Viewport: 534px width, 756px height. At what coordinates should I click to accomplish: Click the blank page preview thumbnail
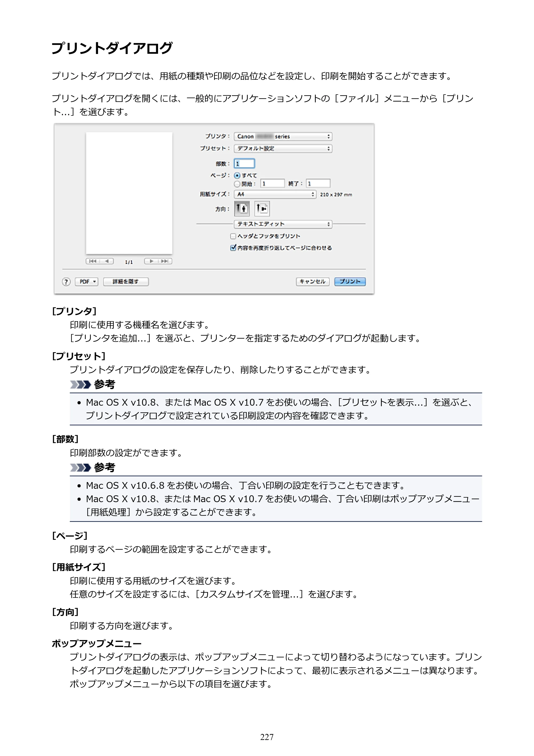[x=129, y=193]
